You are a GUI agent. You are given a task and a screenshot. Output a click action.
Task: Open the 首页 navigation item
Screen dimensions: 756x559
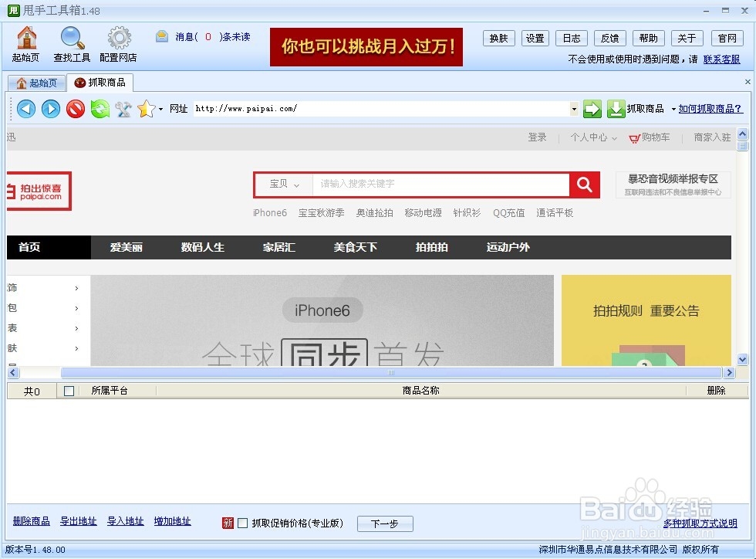point(29,247)
